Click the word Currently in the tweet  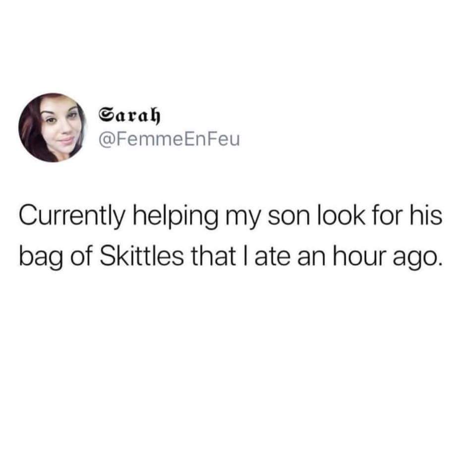pos(72,217)
